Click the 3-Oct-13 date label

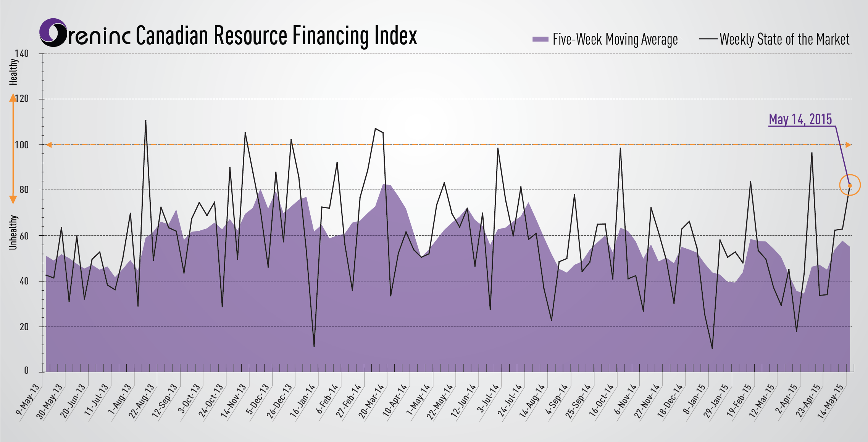[x=189, y=399]
